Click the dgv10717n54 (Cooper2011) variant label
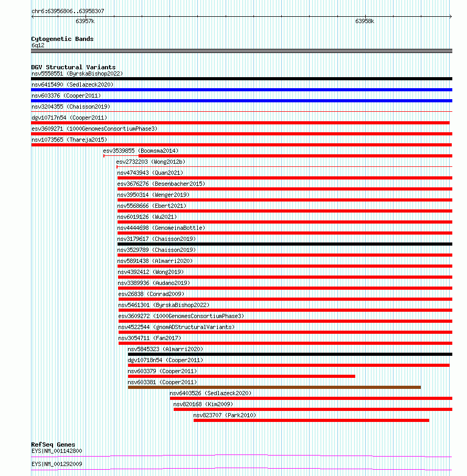This screenshot has height=476, width=467. coord(69,118)
